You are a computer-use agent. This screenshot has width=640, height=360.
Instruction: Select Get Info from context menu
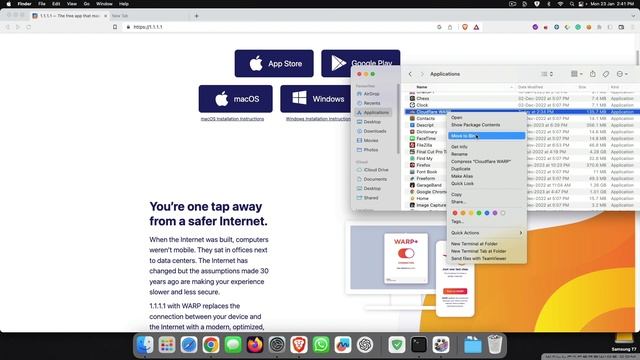pos(459,147)
